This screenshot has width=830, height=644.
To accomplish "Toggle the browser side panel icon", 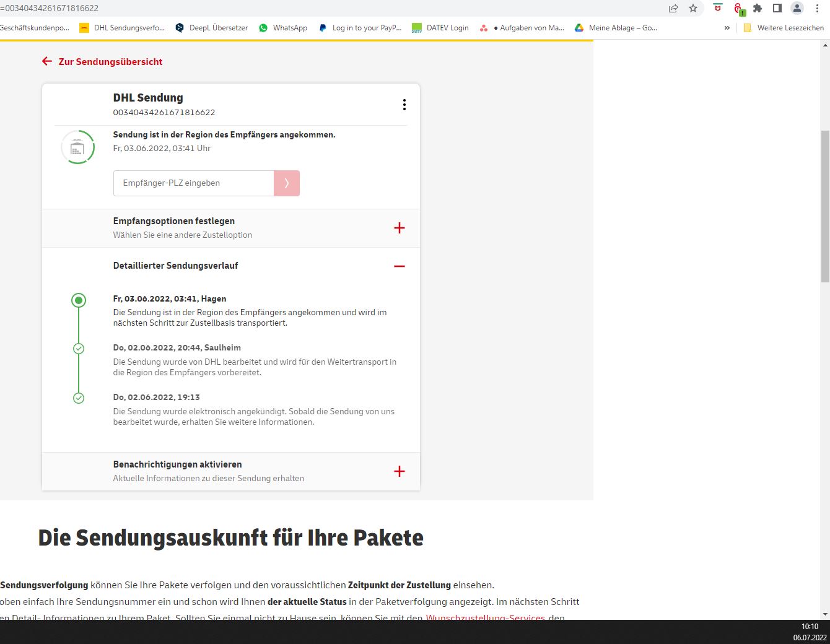I will click(777, 8).
